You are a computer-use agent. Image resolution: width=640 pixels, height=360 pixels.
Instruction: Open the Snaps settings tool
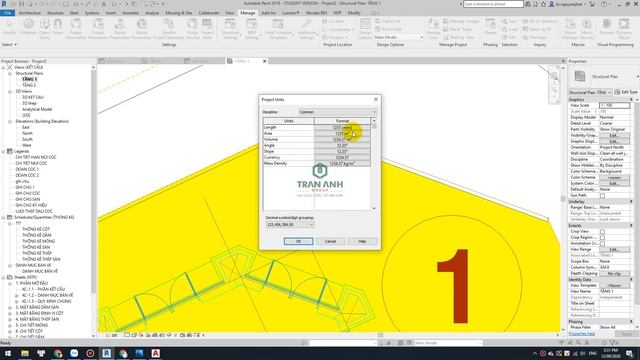[x=58, y=27]
